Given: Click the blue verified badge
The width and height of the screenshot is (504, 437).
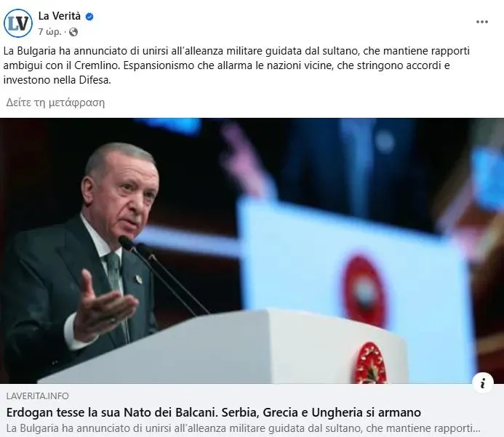Looking at the screenshot, I should tap(89, 17).
